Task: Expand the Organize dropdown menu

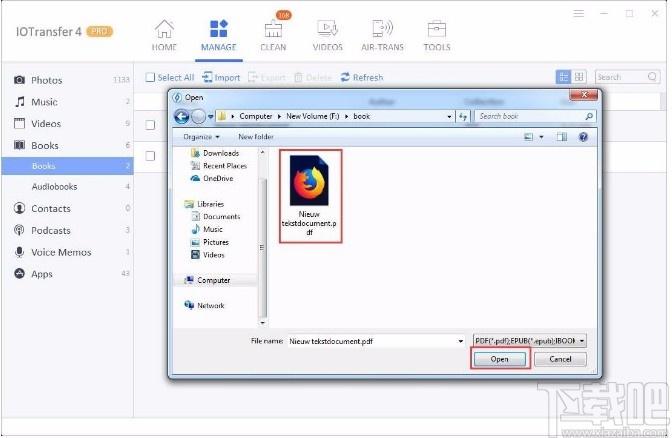Action: point(201,137)
